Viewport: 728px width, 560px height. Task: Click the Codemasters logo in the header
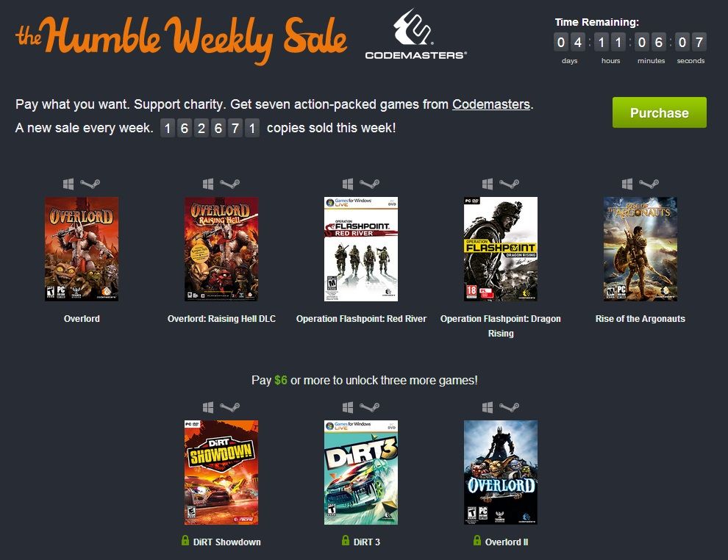pyautogui.click(x=416, y=35)
